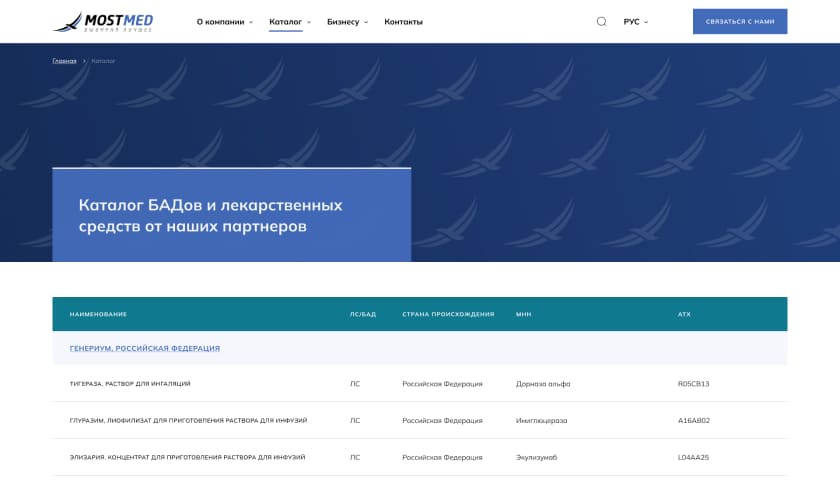Follow the Главная breadcrumb link
The width and height of the screenshot is (840, 488).
64,61
